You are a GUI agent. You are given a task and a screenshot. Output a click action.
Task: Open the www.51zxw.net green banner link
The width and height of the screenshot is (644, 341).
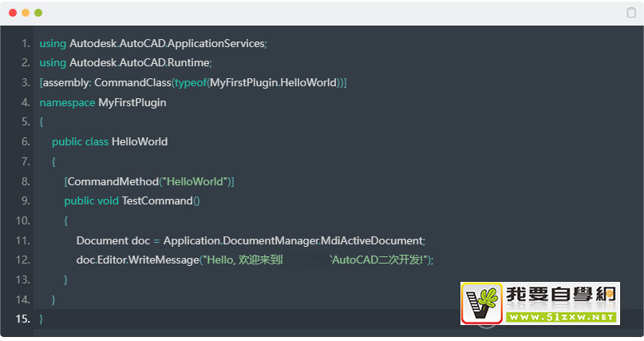560,317
